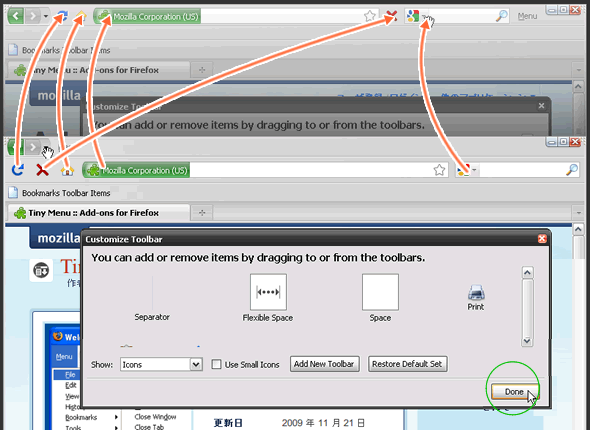Image resolution: width=590 pixels, height=430 pixels.
Task: Click the red Stop icon in the top window
Action: click(x=391, y=16)
